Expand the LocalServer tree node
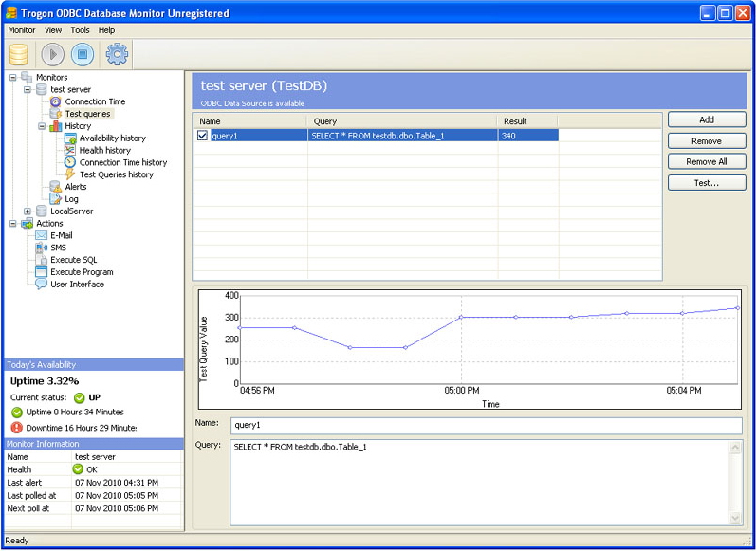This screenshot has height=551, width=756. [x=28, y=211]
